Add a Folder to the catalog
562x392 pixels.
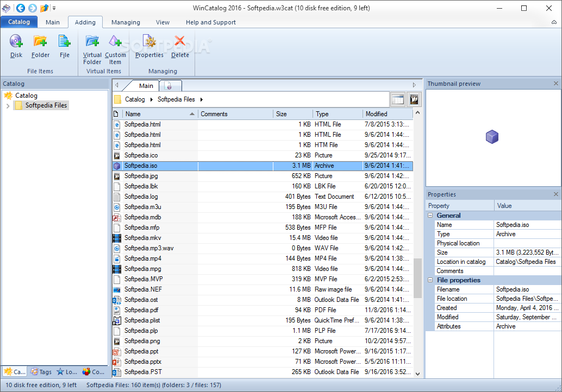click(x=40, y=46)
